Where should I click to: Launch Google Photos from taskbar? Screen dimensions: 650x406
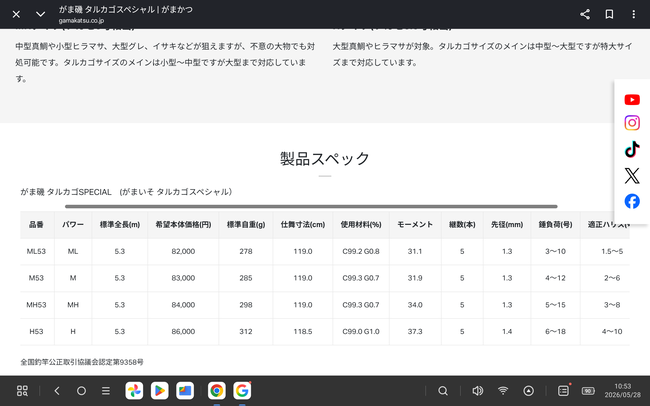[x=134, y=391]
